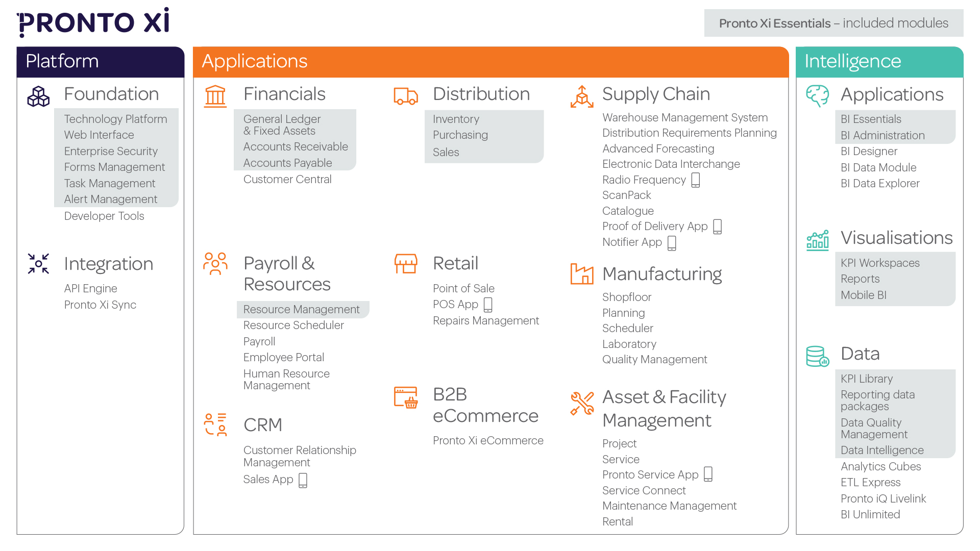Click the Pronto Xi Essentials legend box

[x=834, y=23]
